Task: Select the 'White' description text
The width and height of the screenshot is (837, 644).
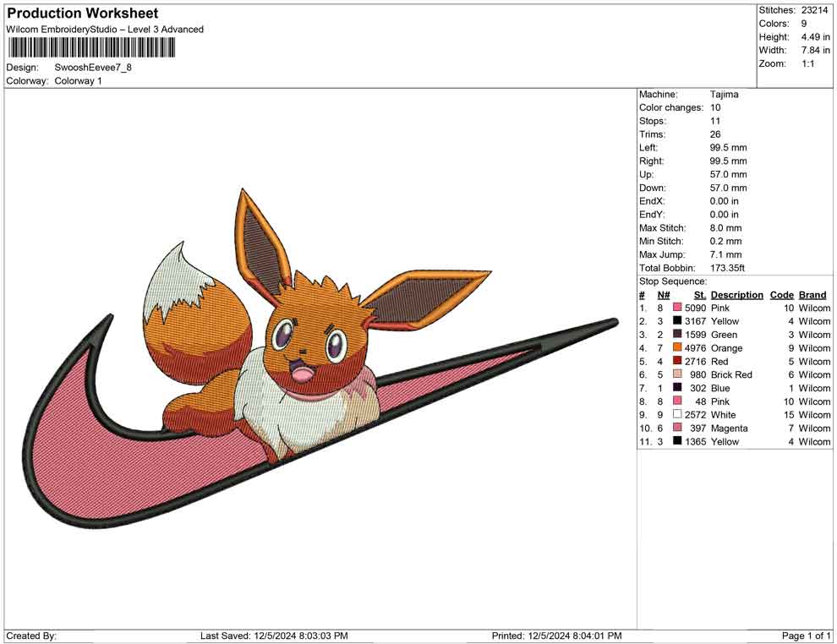Action: coord(724,415)
